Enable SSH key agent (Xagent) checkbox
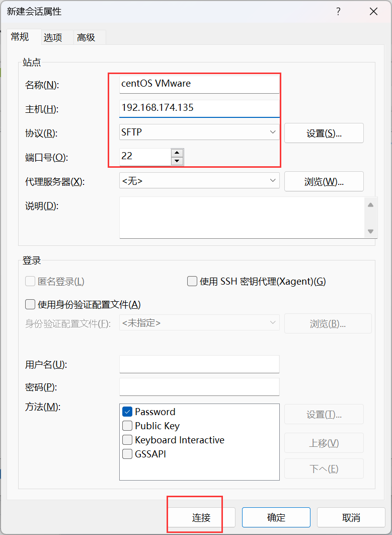392x535 pixels. click(x=192, y=282)
